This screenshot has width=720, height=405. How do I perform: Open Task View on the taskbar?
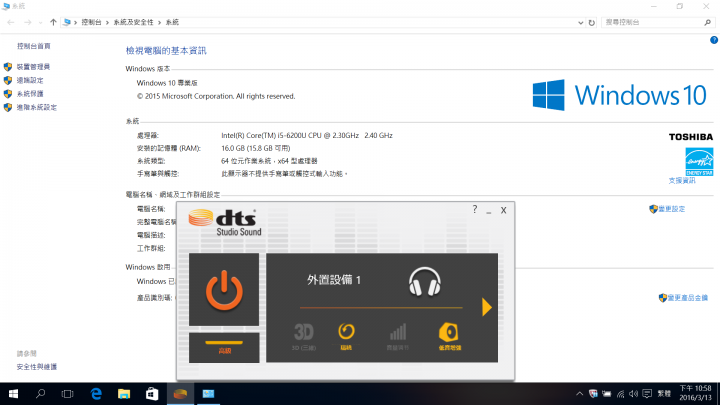[68, 394]
